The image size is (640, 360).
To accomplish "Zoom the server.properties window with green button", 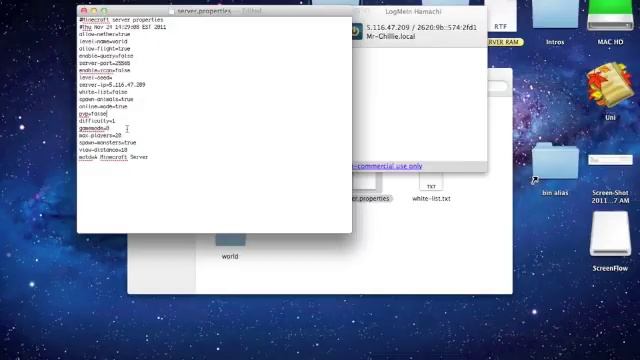I will click(104, 11).
